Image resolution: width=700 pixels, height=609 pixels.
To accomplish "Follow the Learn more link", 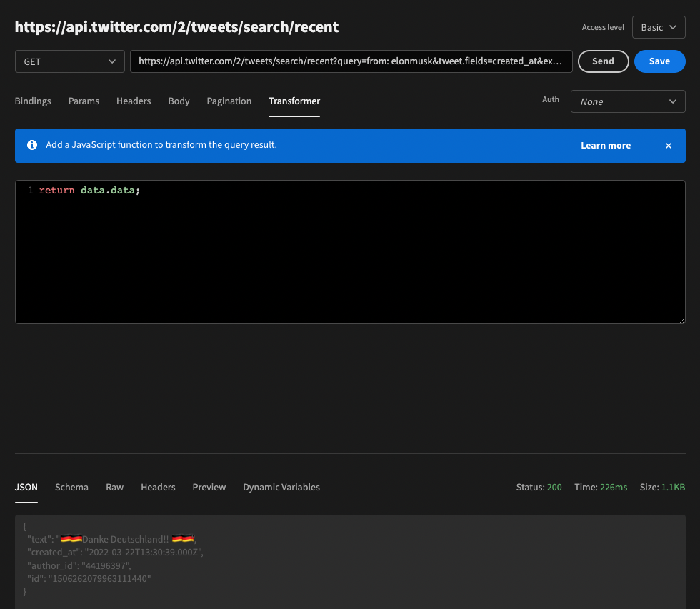I will (x=606, y=146).
